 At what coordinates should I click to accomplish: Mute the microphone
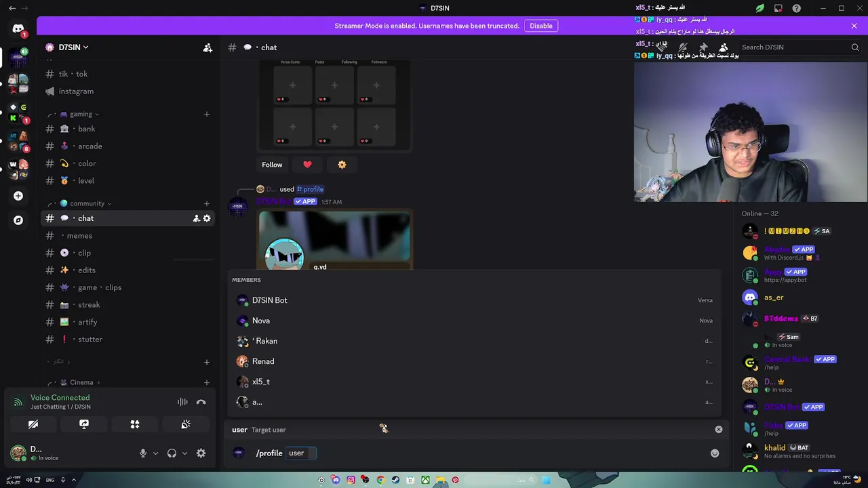tap(142, 453)
